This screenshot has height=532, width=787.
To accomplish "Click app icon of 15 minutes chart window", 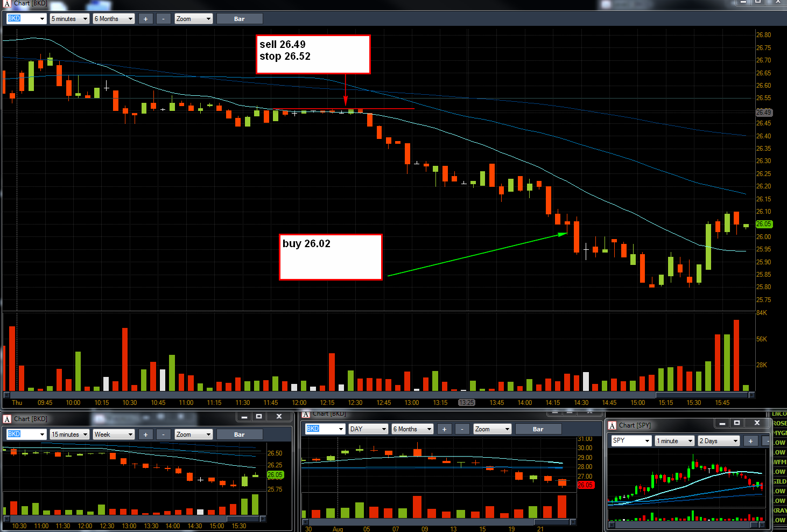I will click(x=7, y=419).
